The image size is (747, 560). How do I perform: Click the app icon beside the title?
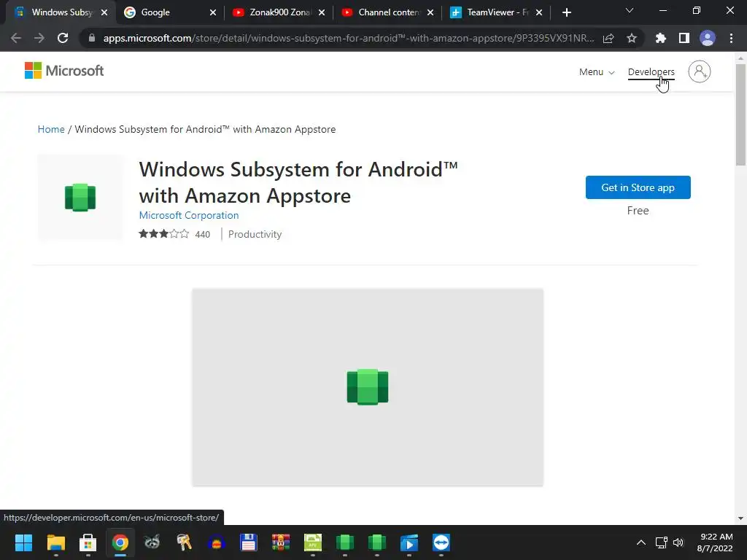(80, 197)
